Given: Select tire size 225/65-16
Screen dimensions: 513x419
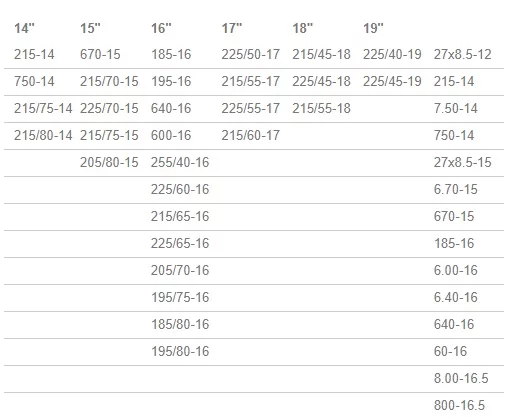Looking at the screenshot, I should [180, 243].
